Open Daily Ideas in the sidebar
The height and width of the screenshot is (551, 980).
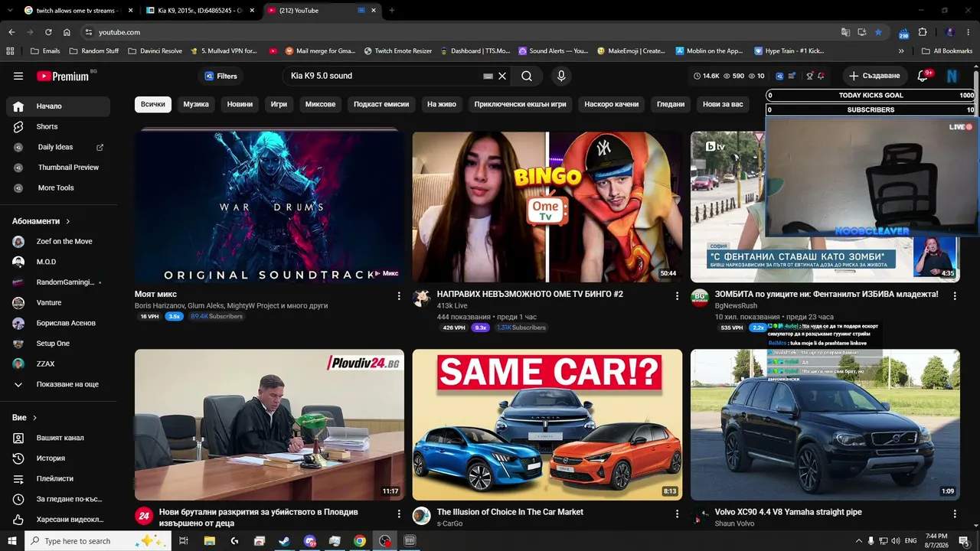click(58, 147)
